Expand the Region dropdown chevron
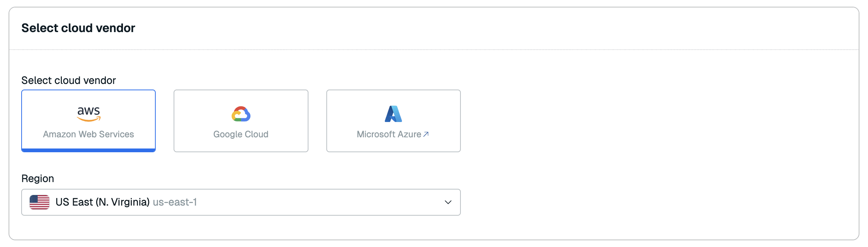Screen dimensions: 868x247 pyautogui.click(x=448, y=202)
